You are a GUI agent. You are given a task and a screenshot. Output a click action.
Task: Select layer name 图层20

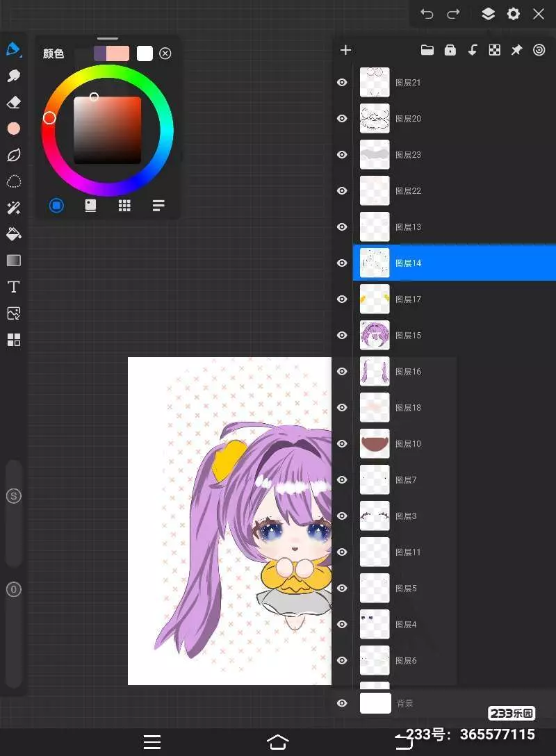point(408,119)
